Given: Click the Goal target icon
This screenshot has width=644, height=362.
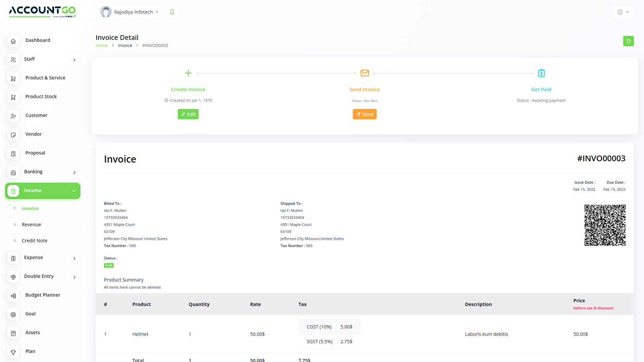Looking at the screenshot, I should click(x=13, y=315).
